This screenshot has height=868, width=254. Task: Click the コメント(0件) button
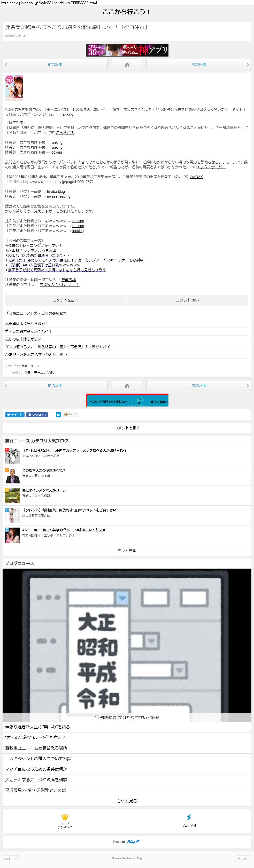187,300
